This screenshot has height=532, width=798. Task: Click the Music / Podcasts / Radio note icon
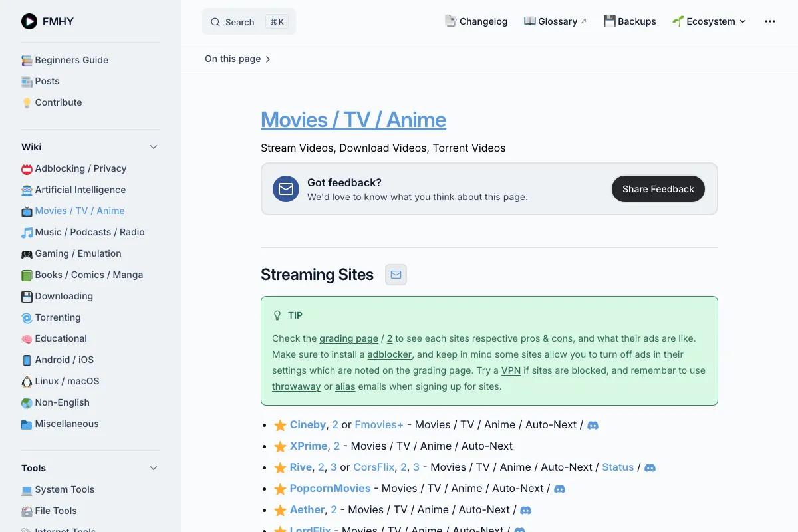(x=27, y=233)
